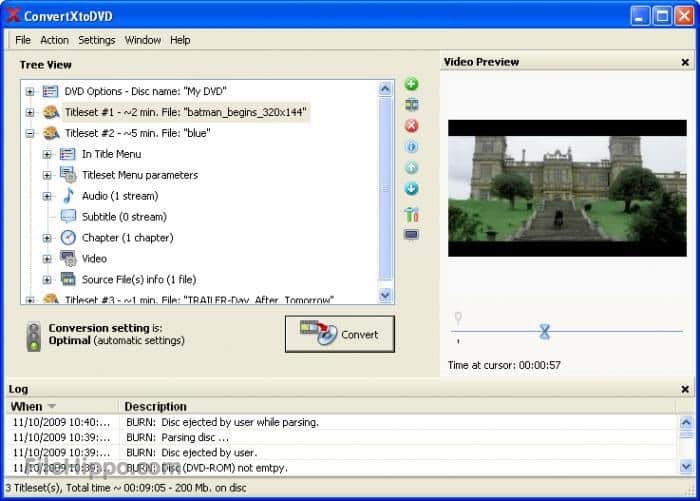Click the Source File(s) info icon
700x501 pixels.
68,279
